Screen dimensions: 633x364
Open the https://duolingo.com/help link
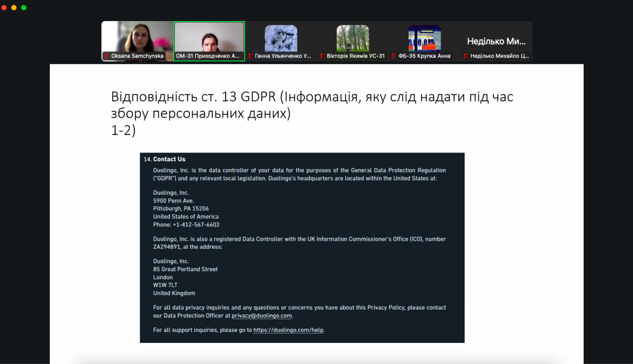[289, 330]
